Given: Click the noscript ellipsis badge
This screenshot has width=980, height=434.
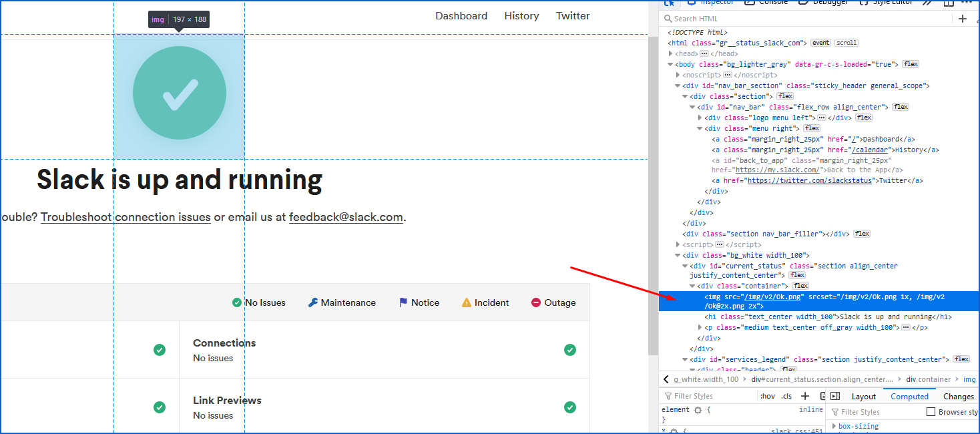Looking at the screenshot, I should pos(728,75).
